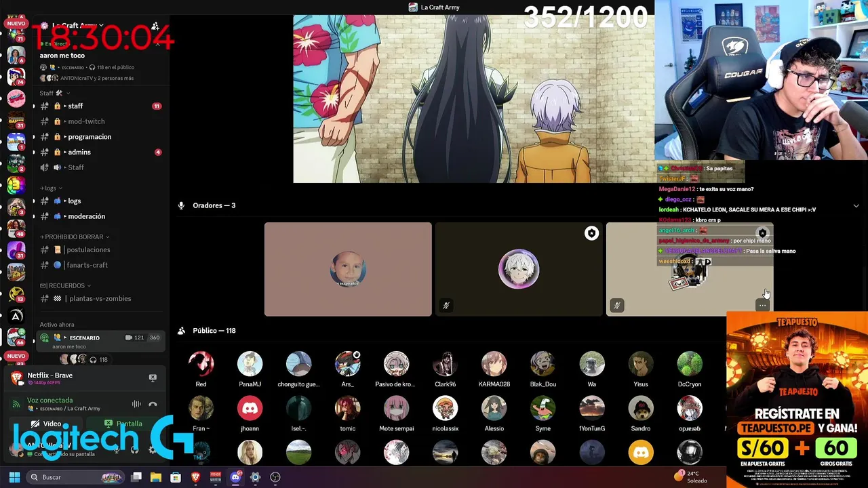Click the Oradores — 3 header
The width and height of the screenshot is (868, 488).
click(214, 205)
